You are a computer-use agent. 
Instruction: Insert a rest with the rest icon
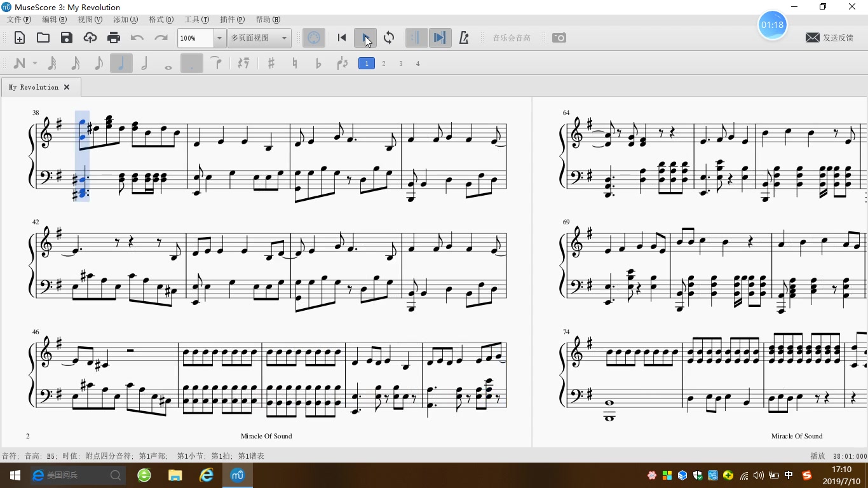click(243, 64)
